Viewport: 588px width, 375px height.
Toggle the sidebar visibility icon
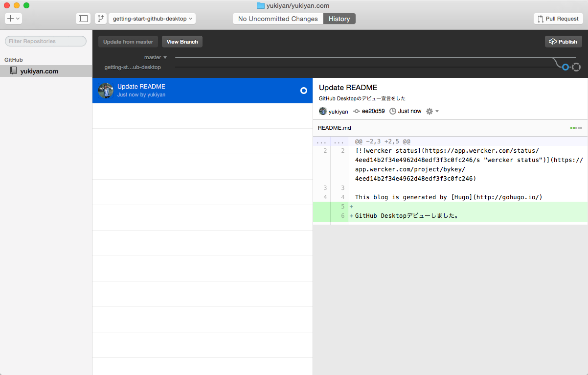click(83, 18)
